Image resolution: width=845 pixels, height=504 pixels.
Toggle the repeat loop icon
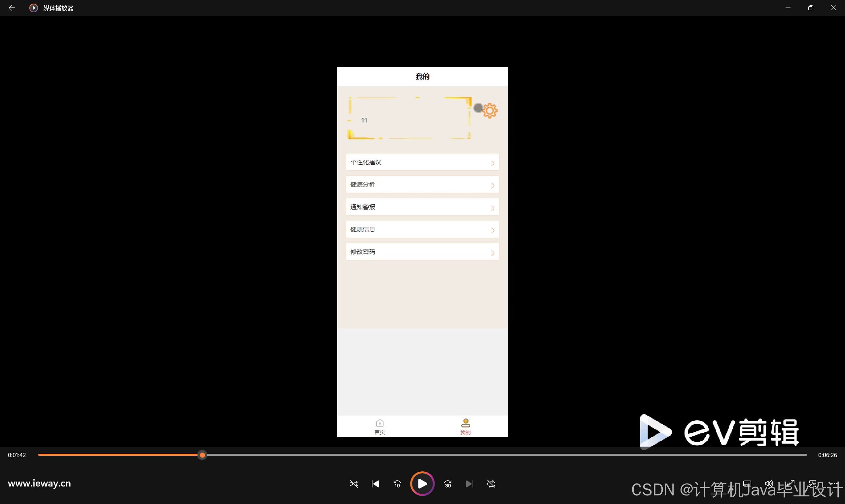(491, 484)
